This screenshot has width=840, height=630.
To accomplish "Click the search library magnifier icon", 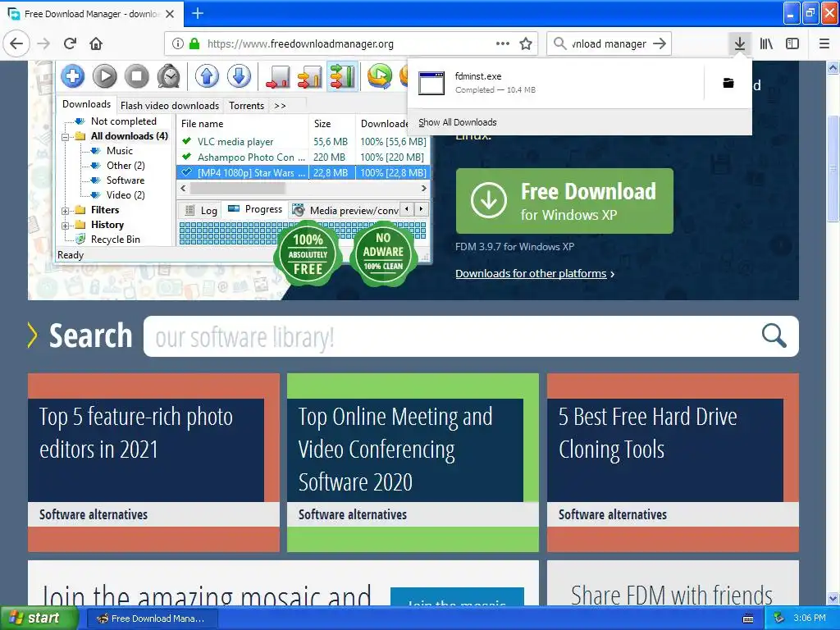I will pyautogui.click(x=774, y=336).
